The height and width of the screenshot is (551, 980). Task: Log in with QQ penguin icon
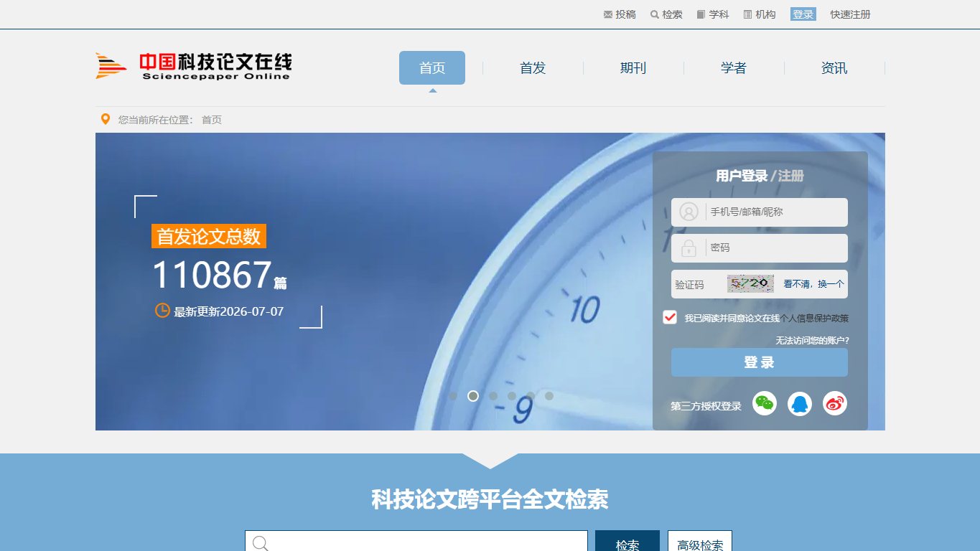click(x=800, y=404)
